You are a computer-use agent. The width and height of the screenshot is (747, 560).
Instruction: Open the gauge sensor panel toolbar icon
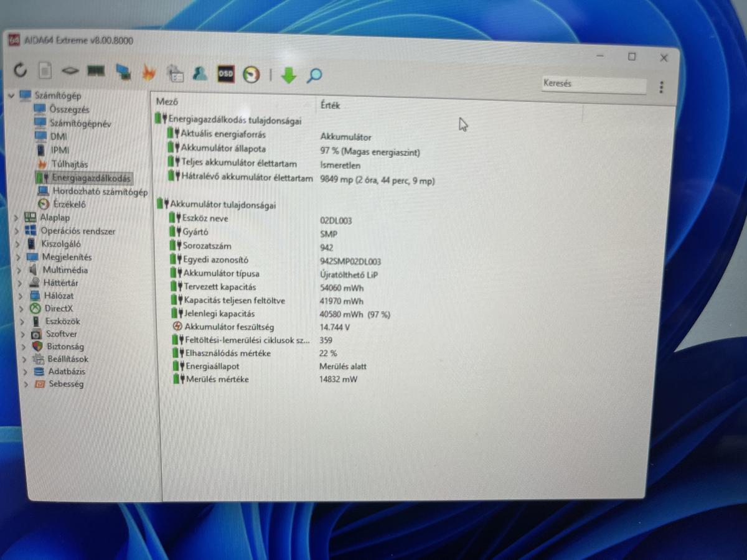[251, 75]
